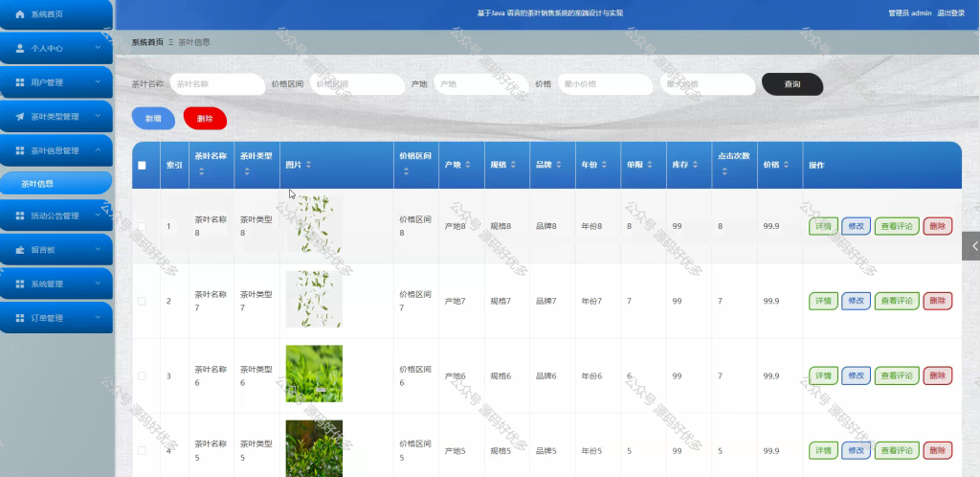Image resolution: width=980 pixels, height=477 pixels.
Task: Check the checkbox for row 2
Action: click(x=142, y=301)
